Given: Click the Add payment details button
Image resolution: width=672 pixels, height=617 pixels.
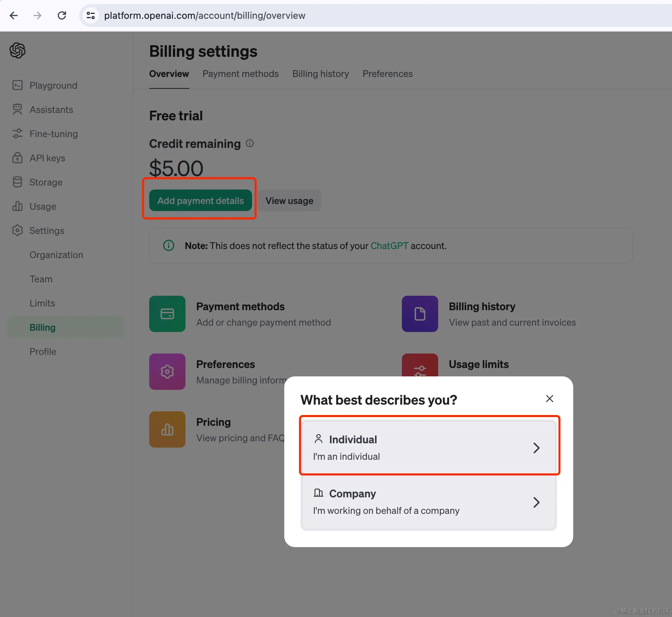Looking at the screenshot, I should point(201,201).
